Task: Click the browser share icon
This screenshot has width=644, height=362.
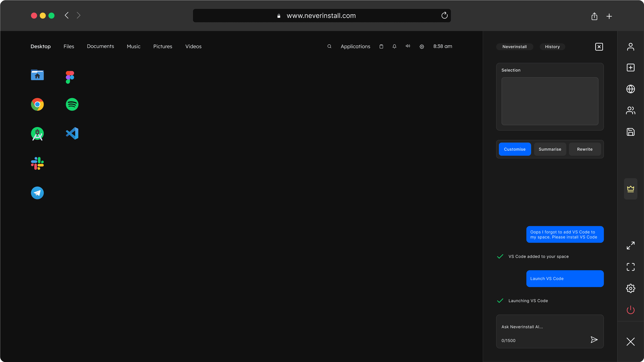Action: point(594,16)
